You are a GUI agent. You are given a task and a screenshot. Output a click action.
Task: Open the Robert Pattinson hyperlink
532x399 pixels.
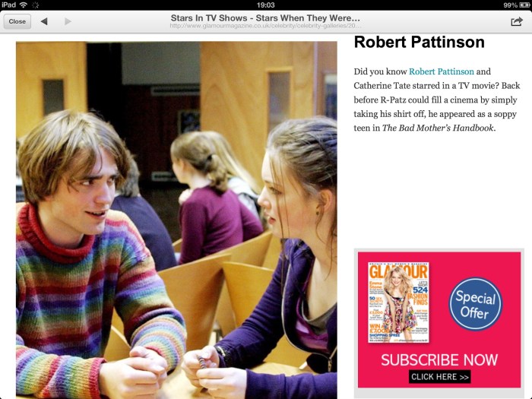(441, 71)
